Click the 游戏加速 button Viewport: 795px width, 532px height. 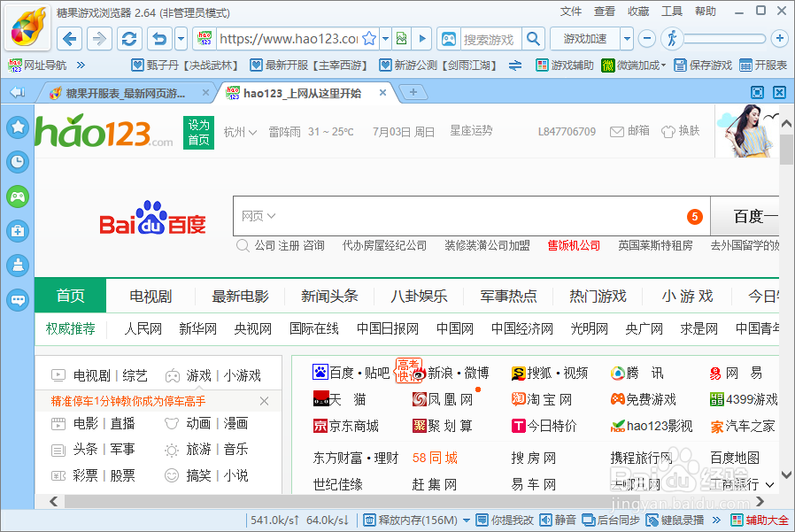[585, 39]
